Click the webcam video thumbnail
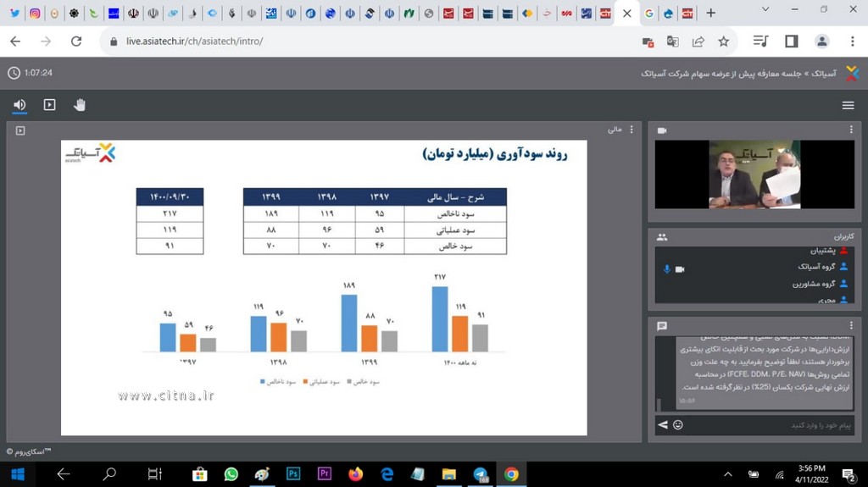The height and width of the screenshot is (487, 868). click(754, 174)
